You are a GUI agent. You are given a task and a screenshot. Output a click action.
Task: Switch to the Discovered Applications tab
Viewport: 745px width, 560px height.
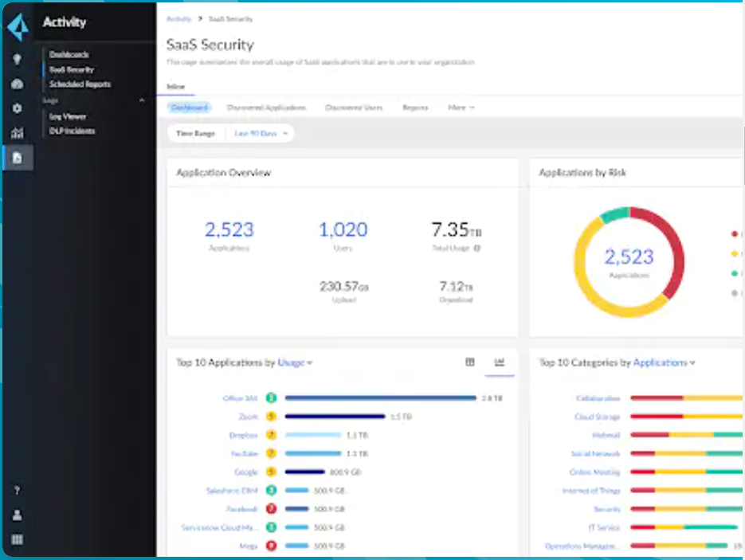coord(267,108)
